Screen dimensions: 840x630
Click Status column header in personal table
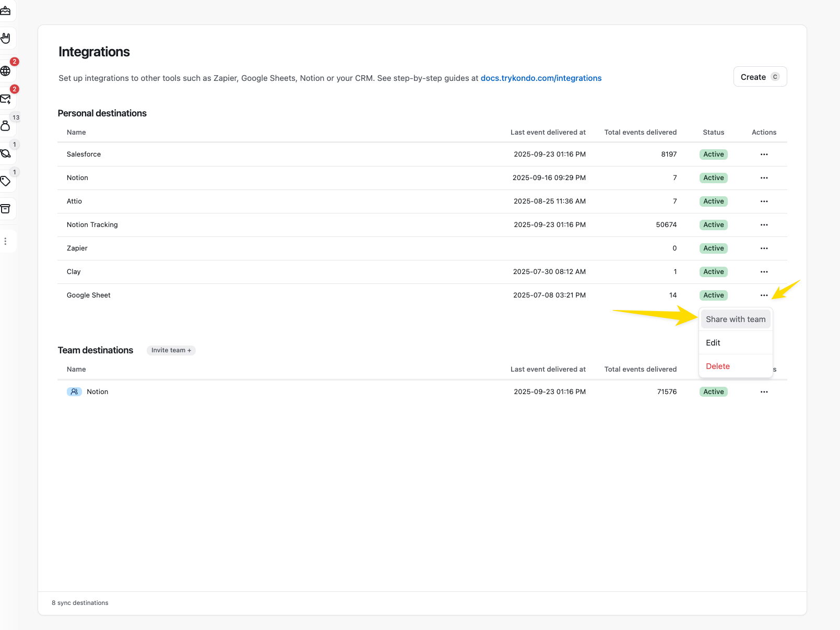click(713, 133)
